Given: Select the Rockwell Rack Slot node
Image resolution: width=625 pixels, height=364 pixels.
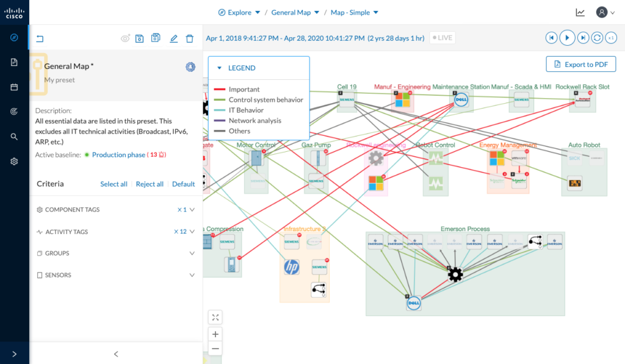Looking at the screenshot, I should [x=583, y=99].
